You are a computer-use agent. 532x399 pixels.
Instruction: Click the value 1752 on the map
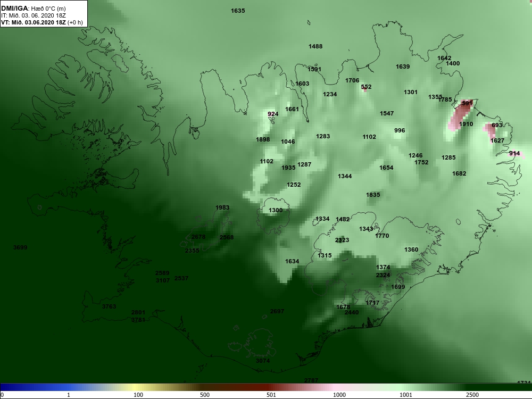click(421, 162)
